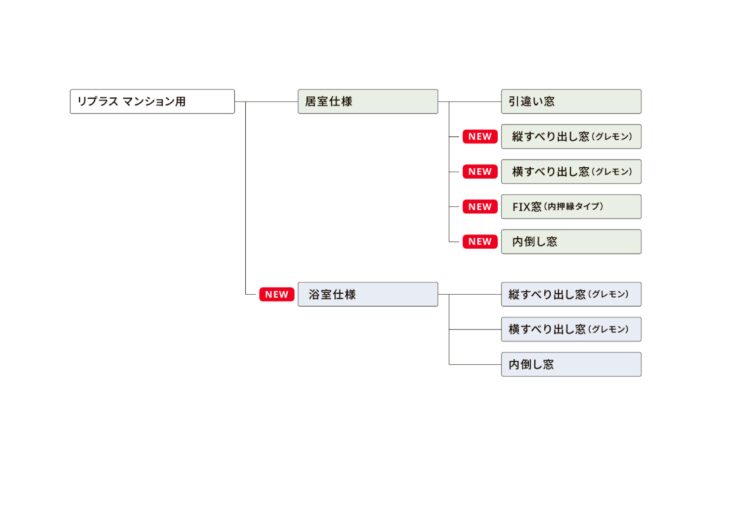Click 縦すべり出し窓 under 浴室仕様
This screenshot has height=516, width=730.
570,294
